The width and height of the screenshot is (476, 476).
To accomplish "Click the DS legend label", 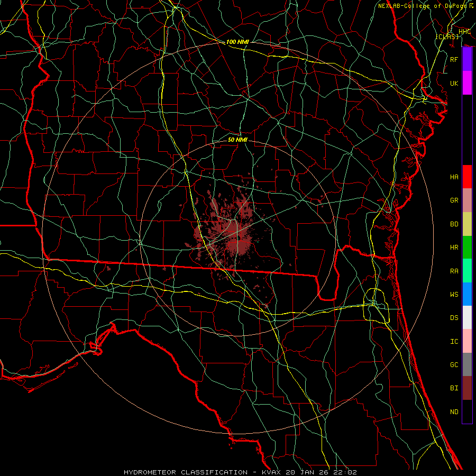I will click(x=454, y=318).
